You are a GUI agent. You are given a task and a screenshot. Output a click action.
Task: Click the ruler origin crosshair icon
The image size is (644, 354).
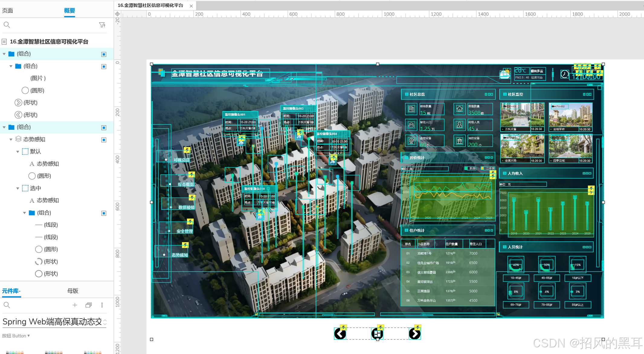coord(118,14)
